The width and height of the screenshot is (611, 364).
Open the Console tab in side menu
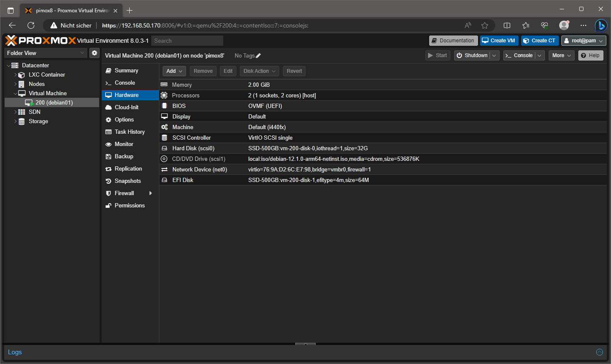coord(130,83)
